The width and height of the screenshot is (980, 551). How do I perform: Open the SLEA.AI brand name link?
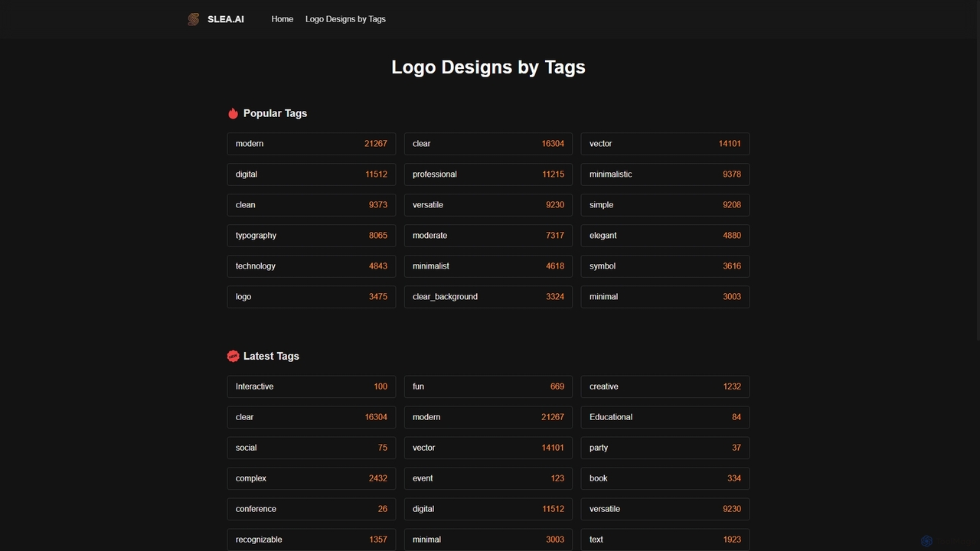coord(226,19)
